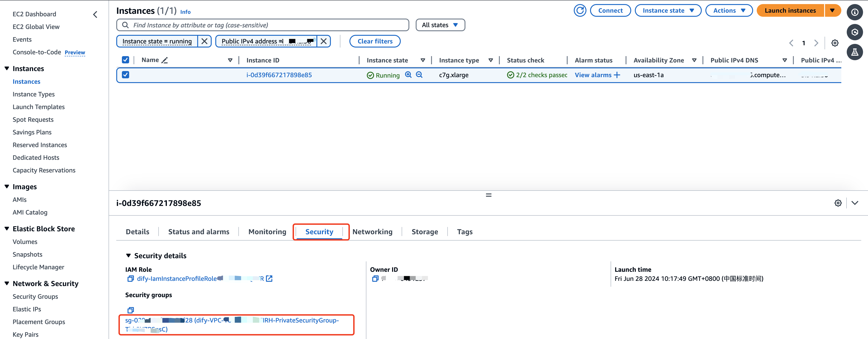The height and width of the screenshot is (339, 868).
Task: Click the Clear filters button
Action: tap(375, 41)
